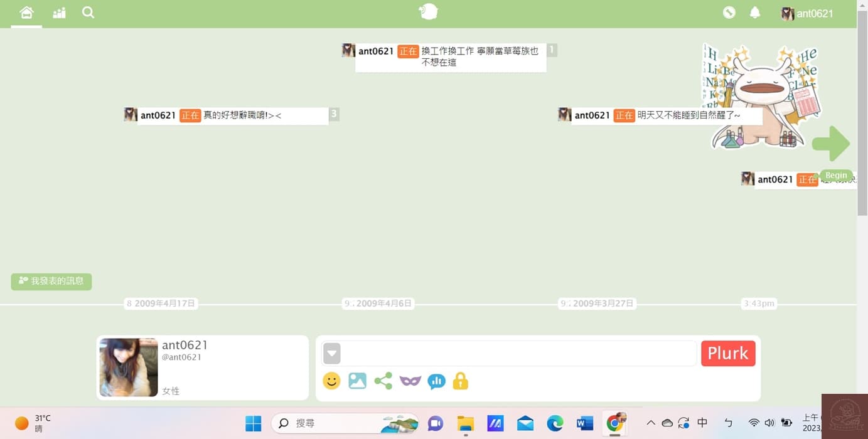Open the qualifier dropdown next to input box
This screenshot has width=868, height=439.
pyautogui.click(x=331, y=353)
